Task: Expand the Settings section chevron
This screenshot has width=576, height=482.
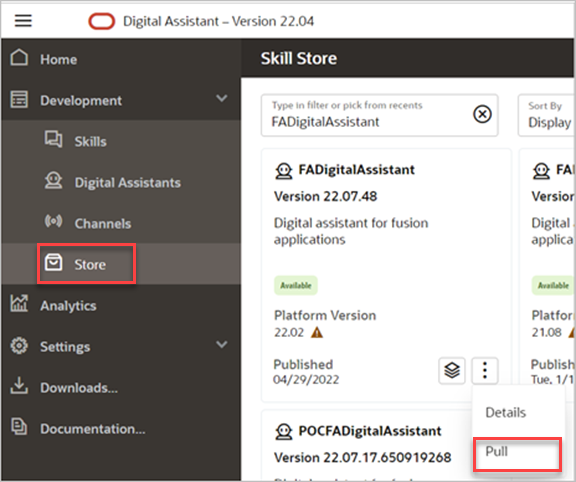Action: tap(222, 345)
